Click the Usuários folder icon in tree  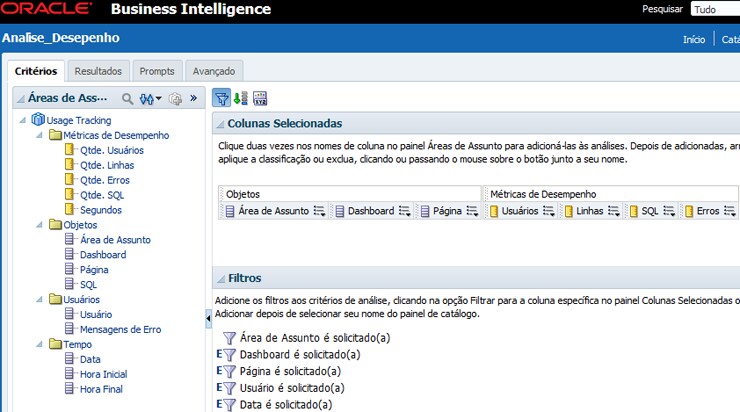(x=56, y=299)
